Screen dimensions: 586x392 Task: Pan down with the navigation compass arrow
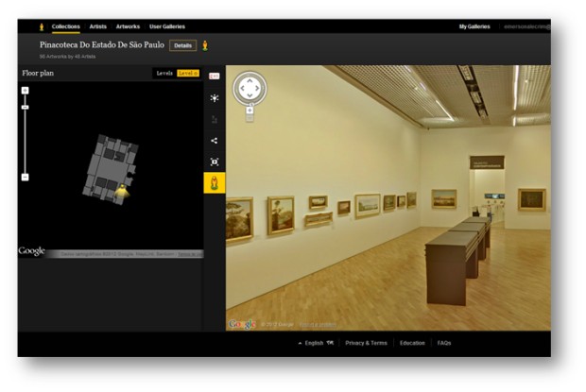click(x=250, y=96)
